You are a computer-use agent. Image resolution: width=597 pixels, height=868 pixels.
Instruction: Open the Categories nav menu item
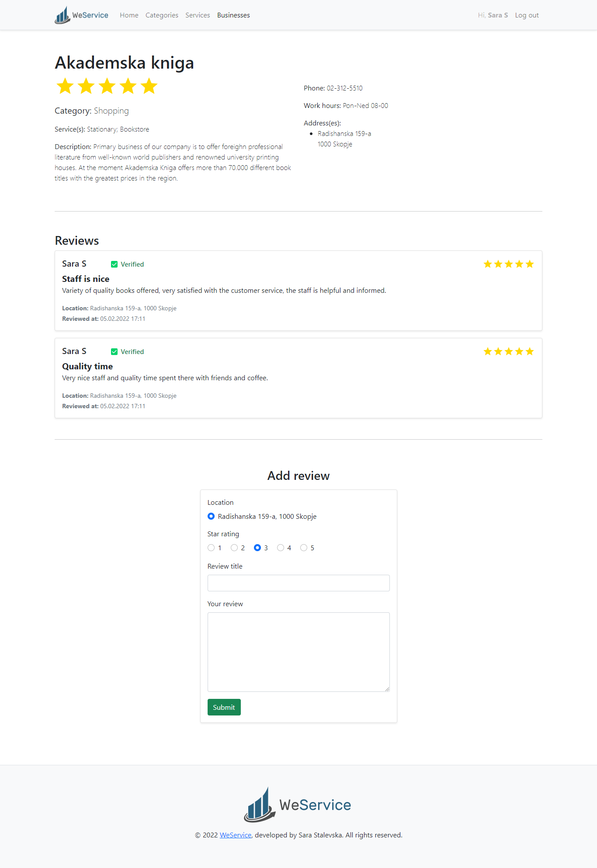tap(162, 15)
